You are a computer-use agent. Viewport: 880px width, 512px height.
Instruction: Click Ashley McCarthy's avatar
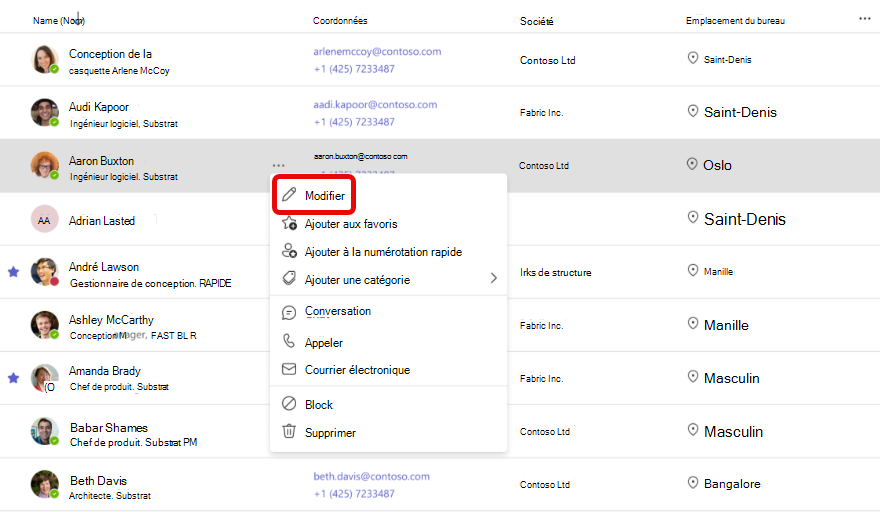coord(44,325)
